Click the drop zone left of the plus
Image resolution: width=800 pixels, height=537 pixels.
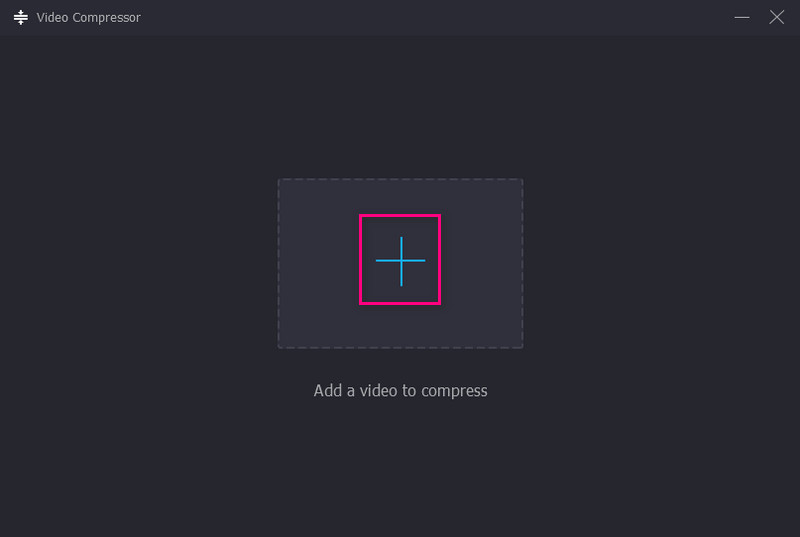pyautogui.click(x=318, y=262)
